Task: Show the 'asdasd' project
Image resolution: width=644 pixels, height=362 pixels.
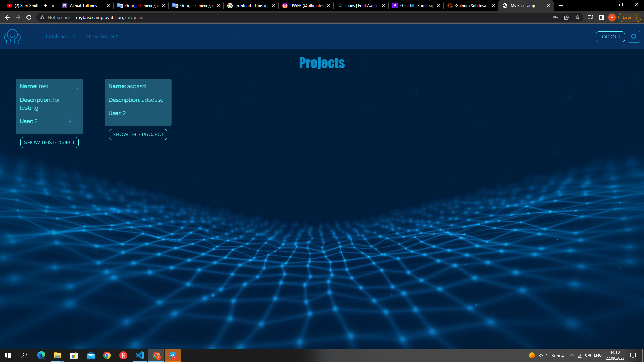Action: 138,134
